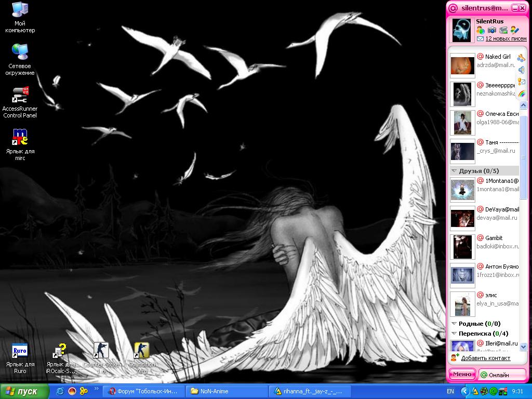Image resolution: width=532 pixels, height=399 pixels.
Task: Click the notification exclamation-envelope icon
Action: (x=521, y=82)
